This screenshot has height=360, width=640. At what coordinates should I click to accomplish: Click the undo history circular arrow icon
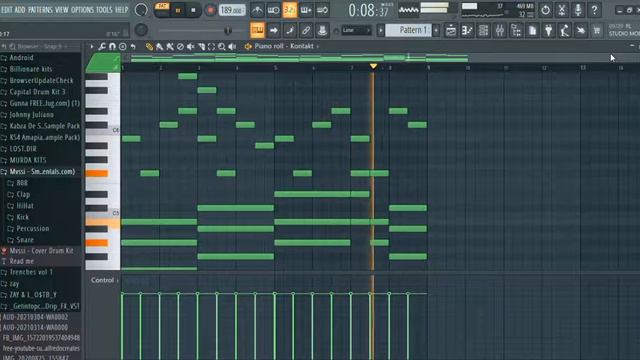545,10
